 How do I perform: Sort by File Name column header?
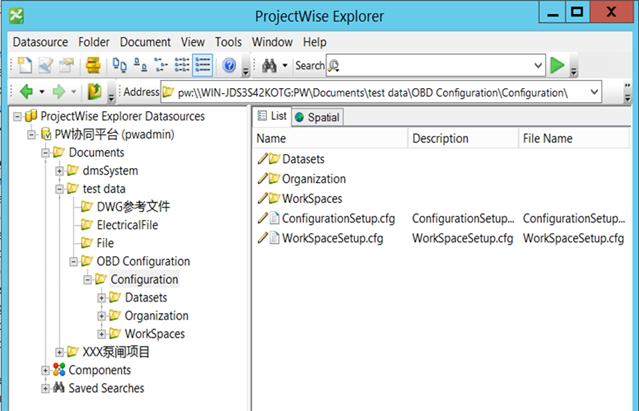574,138
